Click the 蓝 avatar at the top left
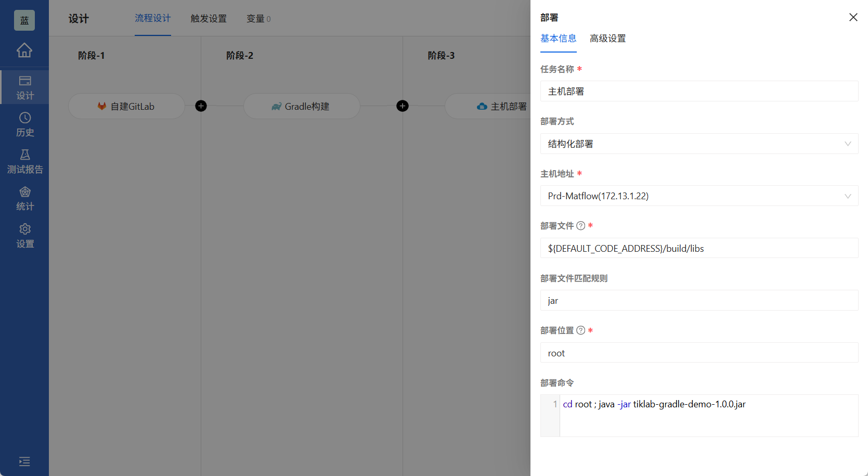868x476 pixels. point(24,20)
